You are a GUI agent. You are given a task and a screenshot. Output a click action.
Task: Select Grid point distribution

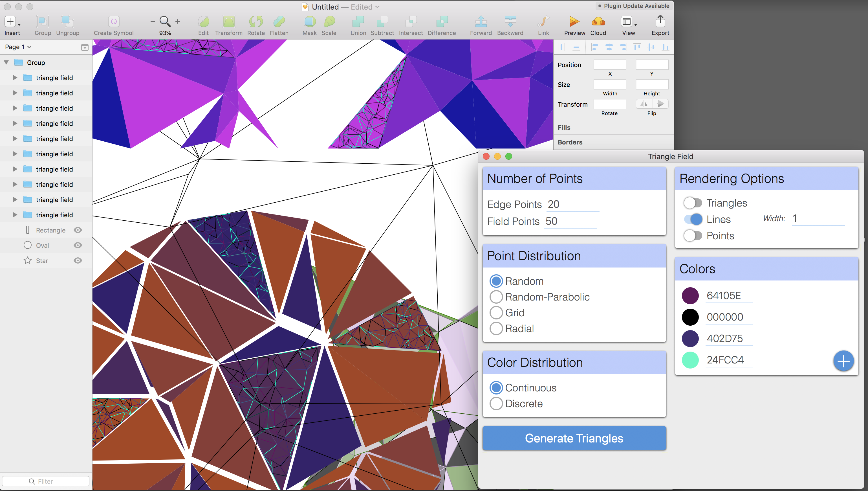(496, 313)
